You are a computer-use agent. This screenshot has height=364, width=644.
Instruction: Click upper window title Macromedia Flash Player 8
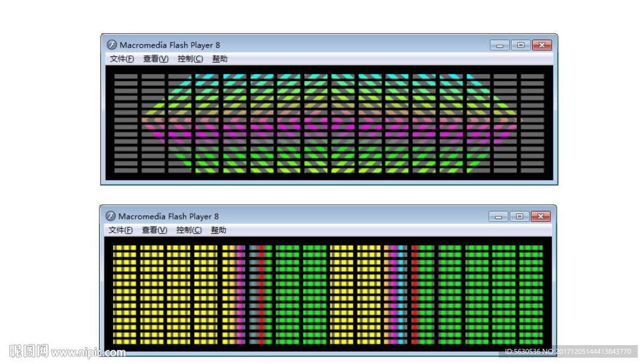(x=170, y=45)
